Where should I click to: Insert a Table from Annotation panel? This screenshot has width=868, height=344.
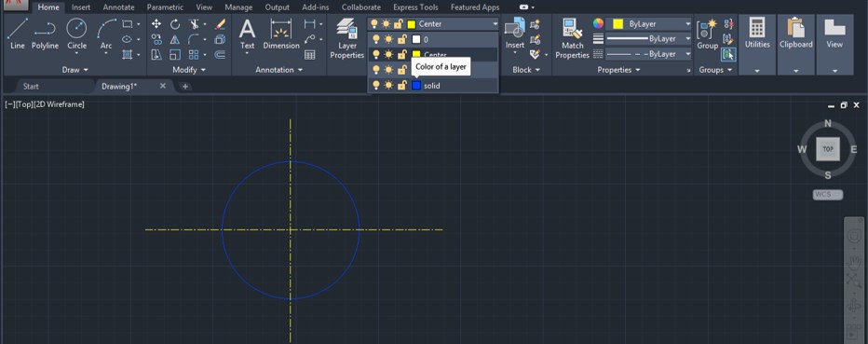coord(310,54)
